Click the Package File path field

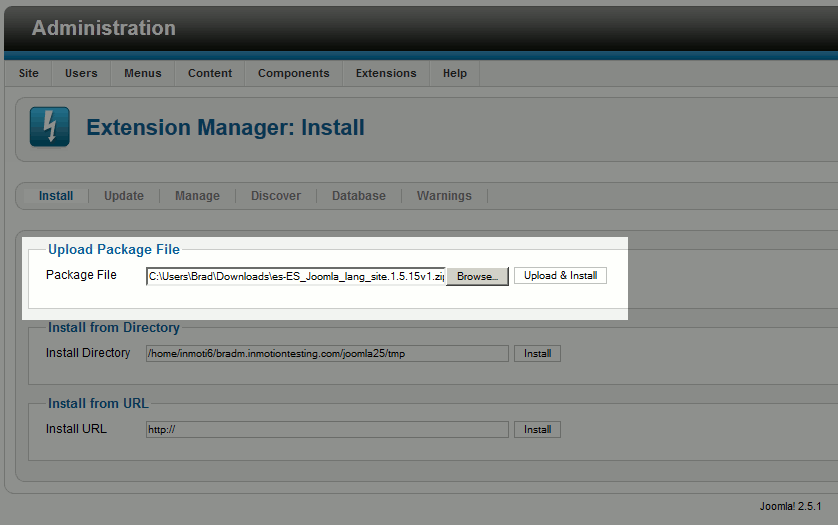click(296, 276)
